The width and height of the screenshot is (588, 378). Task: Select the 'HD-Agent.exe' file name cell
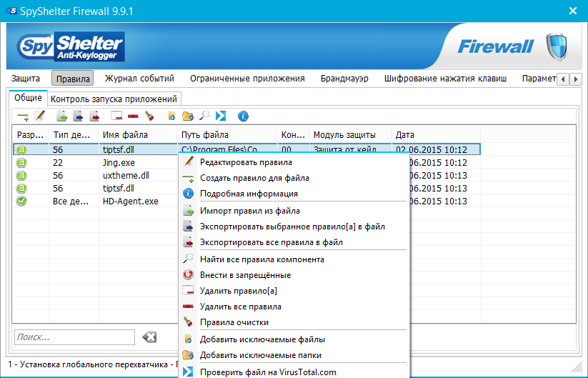point(131,201)
